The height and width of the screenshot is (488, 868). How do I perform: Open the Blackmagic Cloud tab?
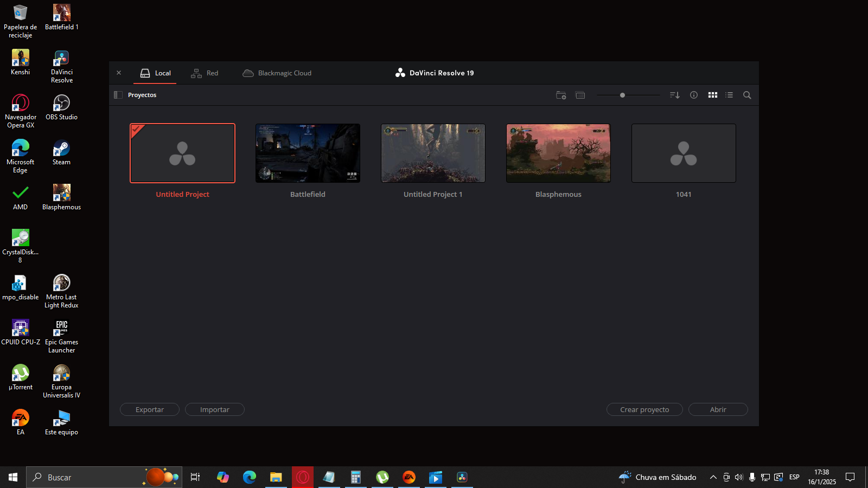(x=277, y=73)
